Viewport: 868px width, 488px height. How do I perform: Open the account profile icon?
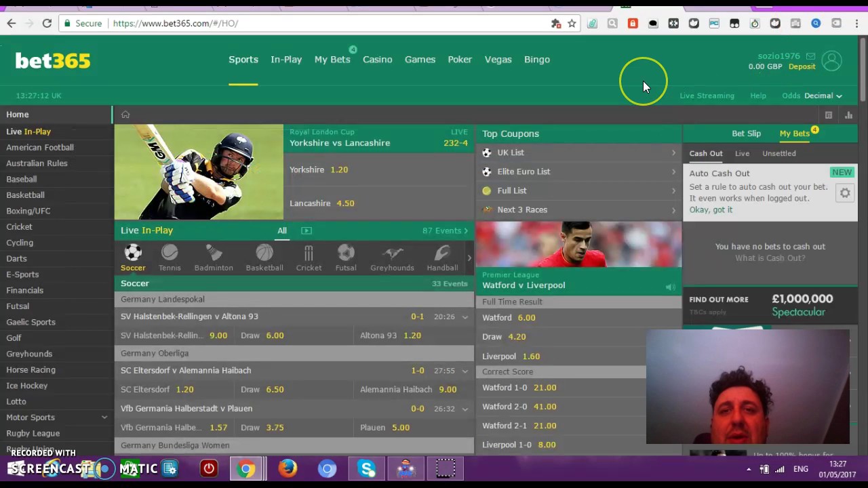click(x=831, y=61)
